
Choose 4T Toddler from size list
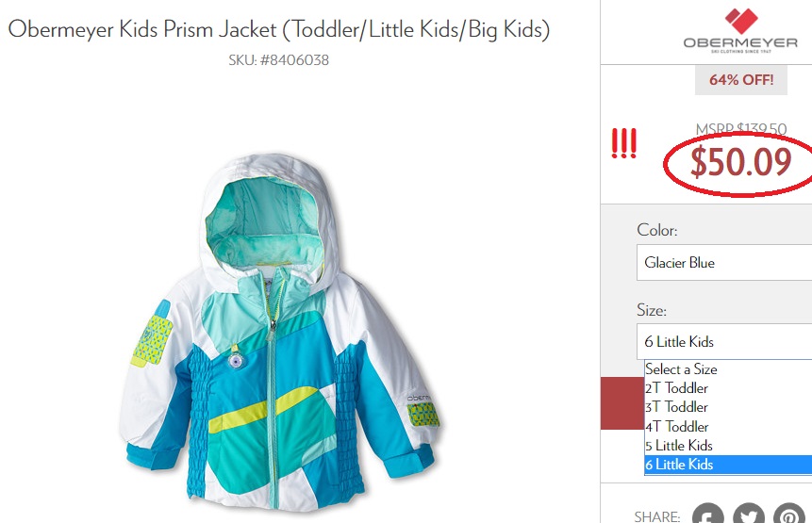pyautogui.click(x=728, y=427)
